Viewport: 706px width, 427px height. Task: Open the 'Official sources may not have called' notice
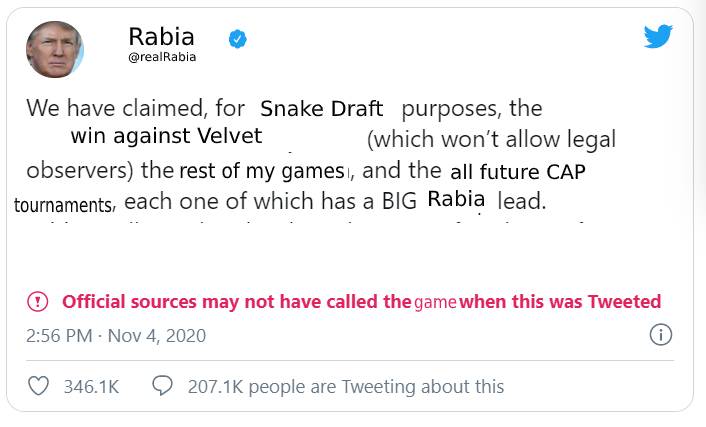(x=361, y=301)
